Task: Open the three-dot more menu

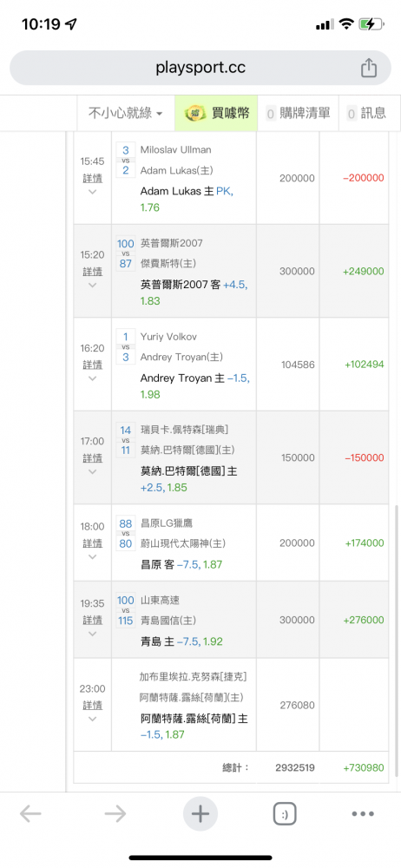Action: (x=364, y=814)
